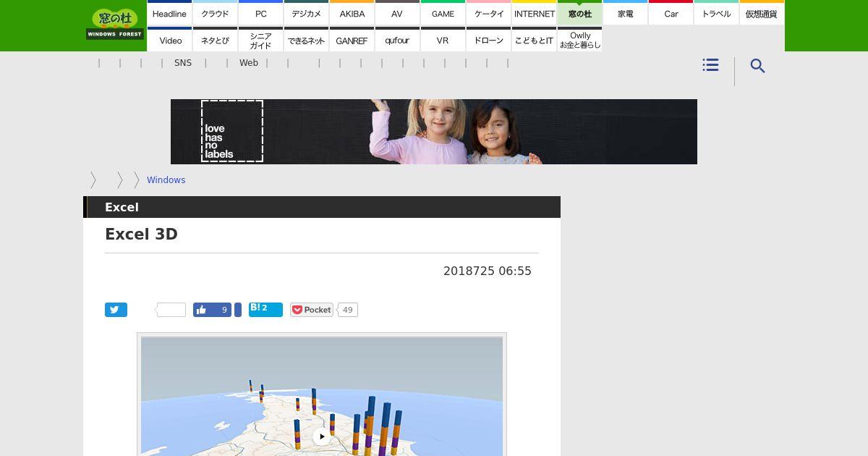868x456 pixels.
Task: Play the 3D map video
Action: (x=322, y=436)
